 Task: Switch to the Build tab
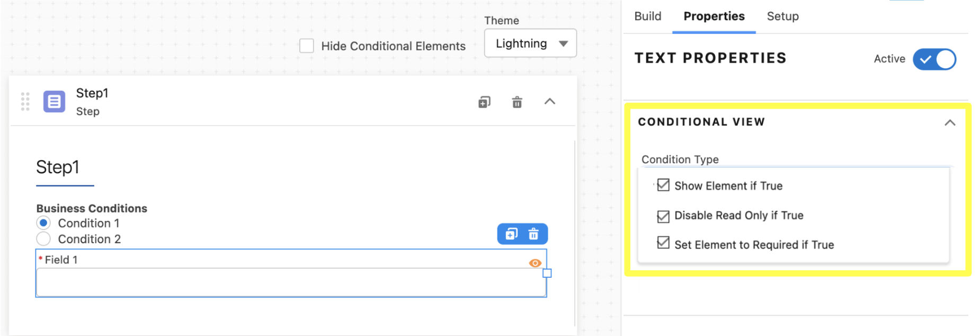[x=648, y=16]
